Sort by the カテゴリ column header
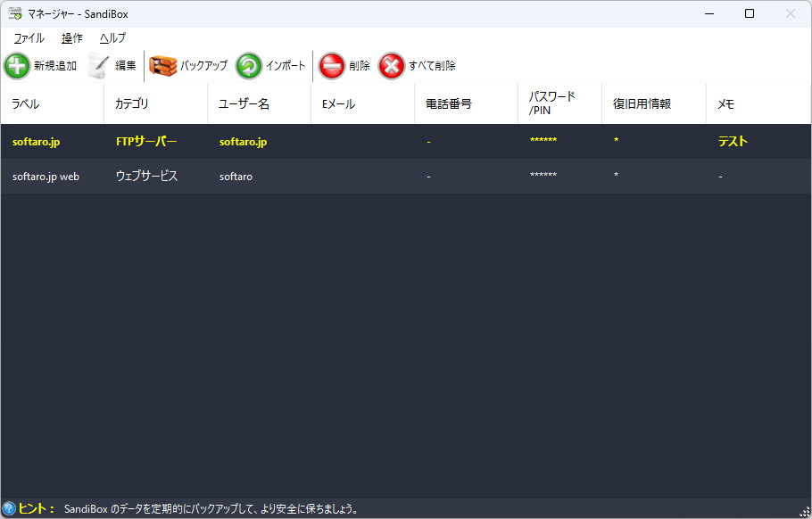Viewport: 812px width, 519px height. point(155,103)
